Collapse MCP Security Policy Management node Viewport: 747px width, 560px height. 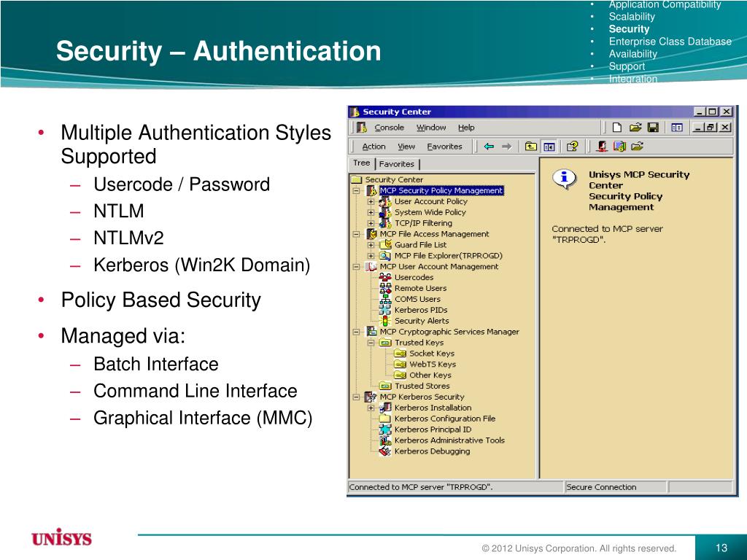(356, 190)
